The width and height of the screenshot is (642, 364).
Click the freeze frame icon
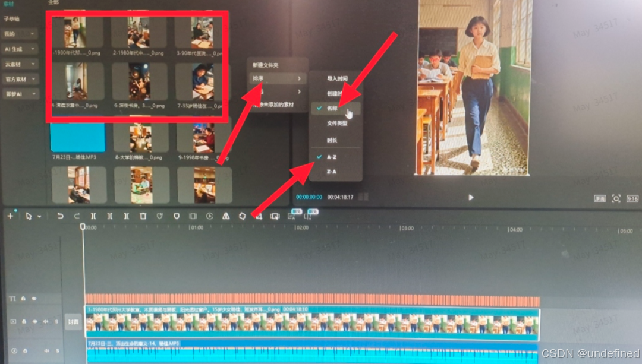tap(193, 216)
